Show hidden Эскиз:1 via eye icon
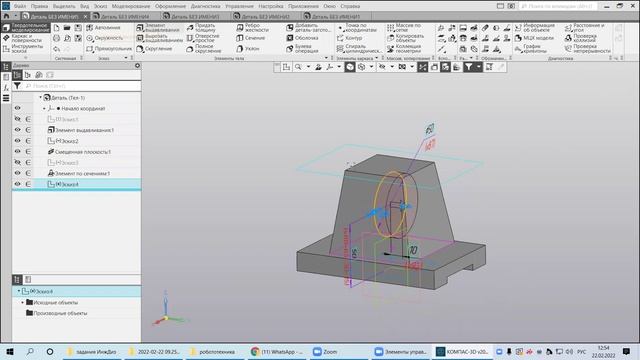The width and height of the screenshot is (640, 360). [x=18, y=119]
